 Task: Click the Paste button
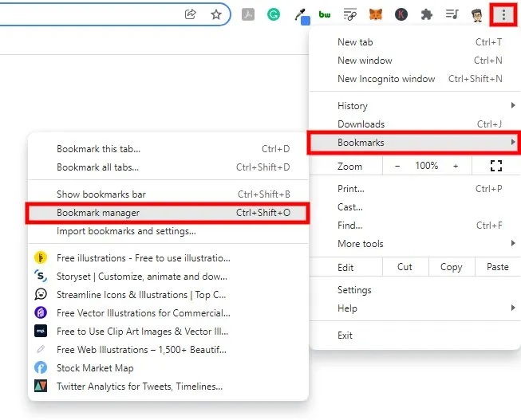tap(498, 267)
